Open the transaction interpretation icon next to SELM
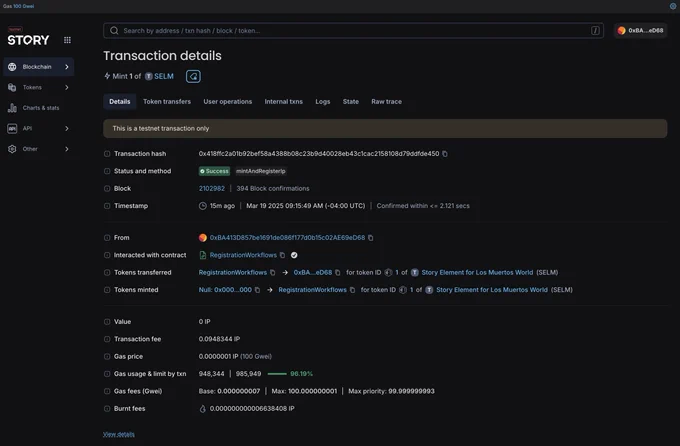Image resolution: width=680 pixels, height=446 pixels. (193, 76)
